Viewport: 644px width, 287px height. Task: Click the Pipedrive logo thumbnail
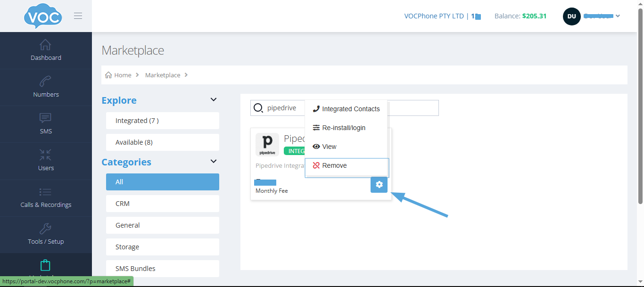267,144
